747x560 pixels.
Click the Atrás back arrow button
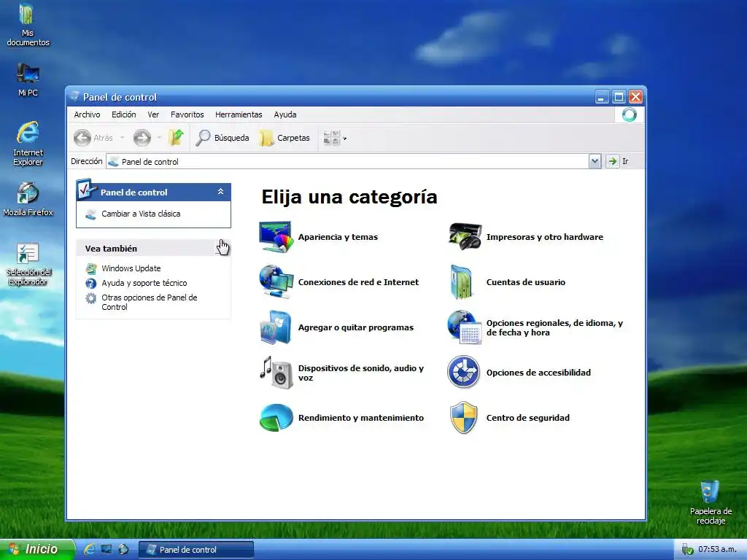[x=93, y=138]
